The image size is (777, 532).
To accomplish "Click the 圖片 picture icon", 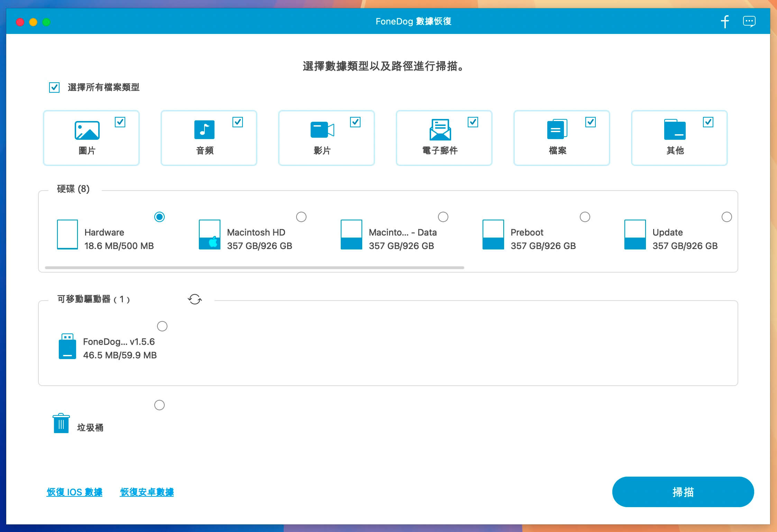I will pos(87,130).
